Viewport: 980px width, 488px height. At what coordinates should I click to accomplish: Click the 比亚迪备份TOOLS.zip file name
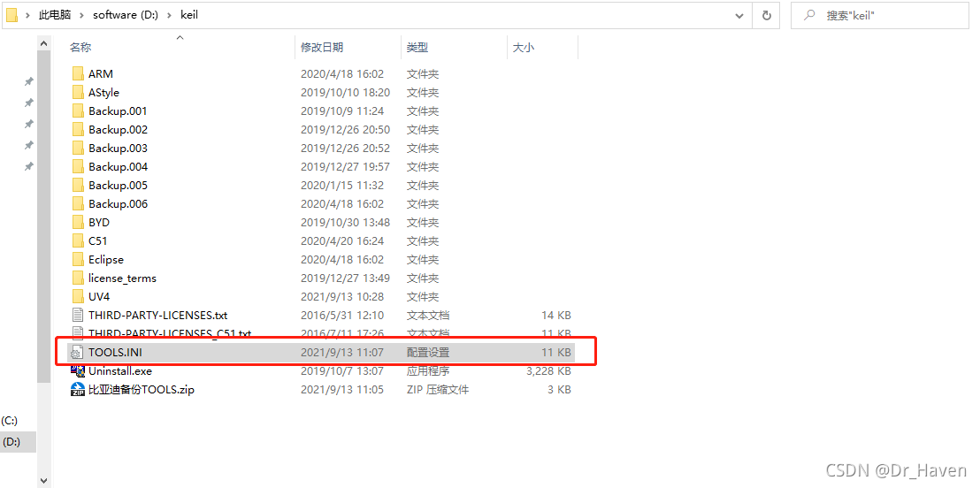pyautogui.click(x=142, y=390)
